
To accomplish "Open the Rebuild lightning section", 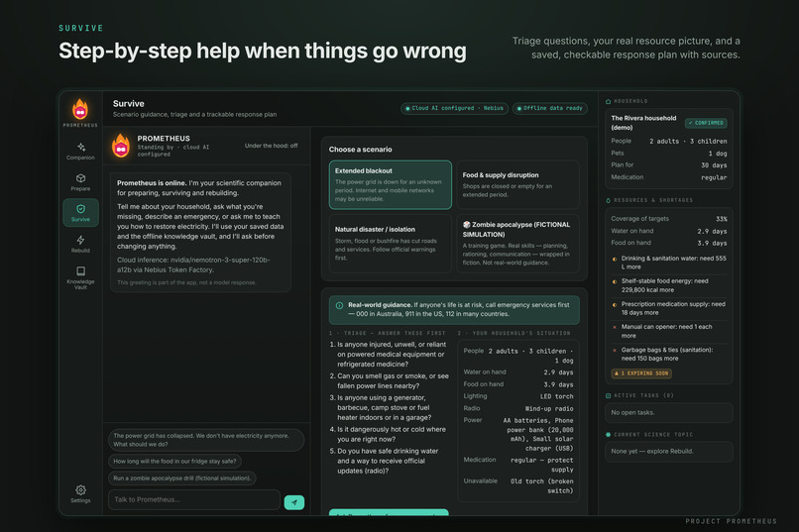I will [80, 244].
